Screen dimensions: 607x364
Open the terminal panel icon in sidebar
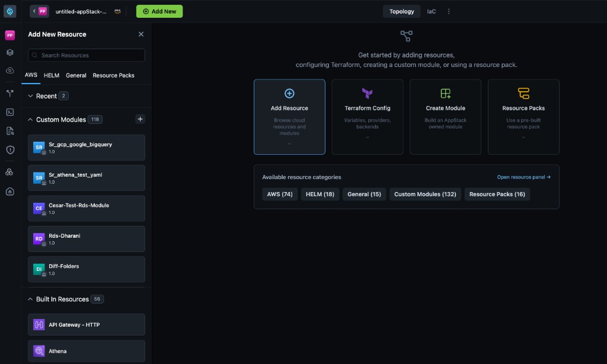point(9,111)
